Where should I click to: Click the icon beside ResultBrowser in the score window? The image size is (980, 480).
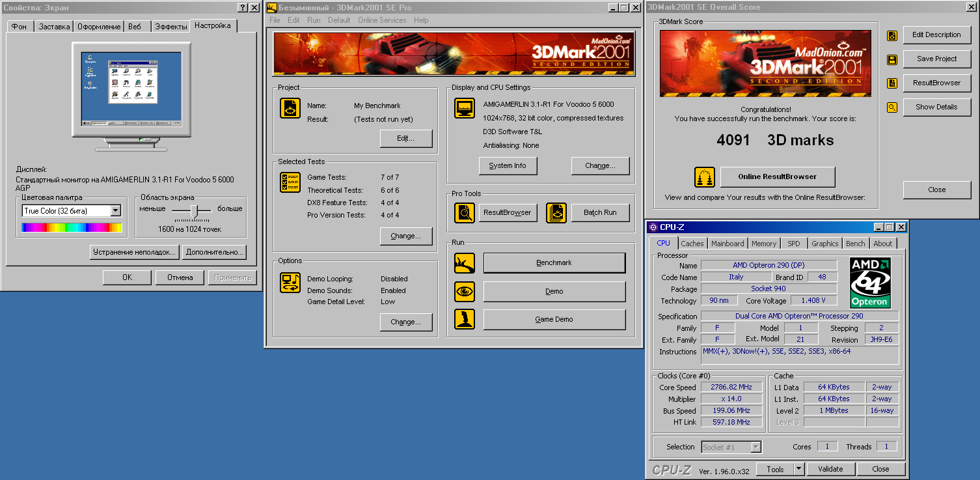(892, 83)
